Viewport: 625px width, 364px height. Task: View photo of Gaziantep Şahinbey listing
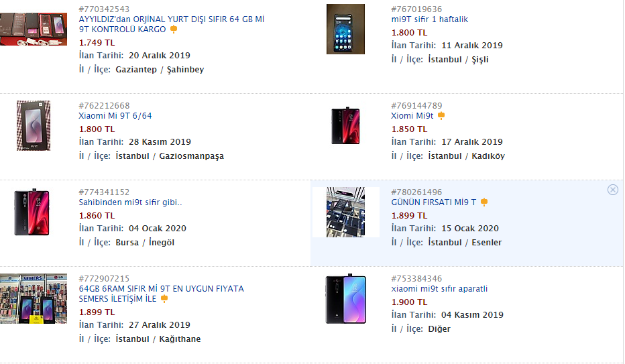pos(34,29)
